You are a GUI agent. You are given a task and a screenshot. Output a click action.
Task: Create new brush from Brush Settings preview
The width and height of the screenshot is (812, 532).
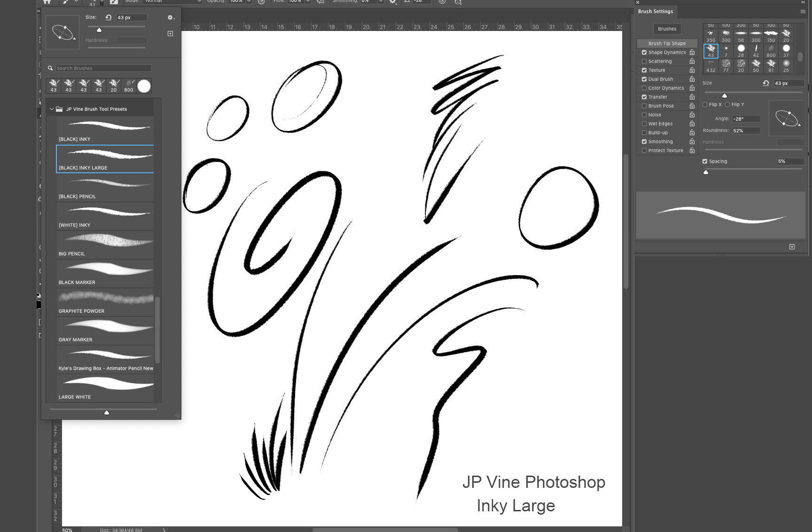click(792, 247)
